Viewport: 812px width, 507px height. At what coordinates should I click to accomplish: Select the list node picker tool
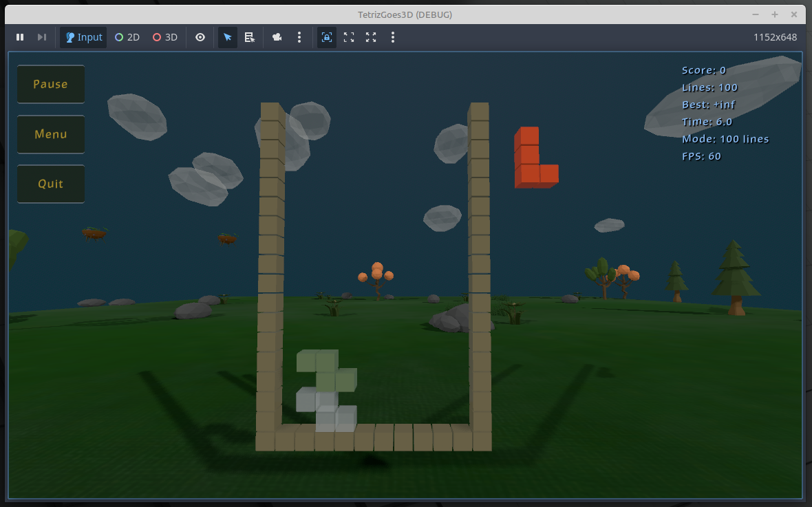(250, 37)
